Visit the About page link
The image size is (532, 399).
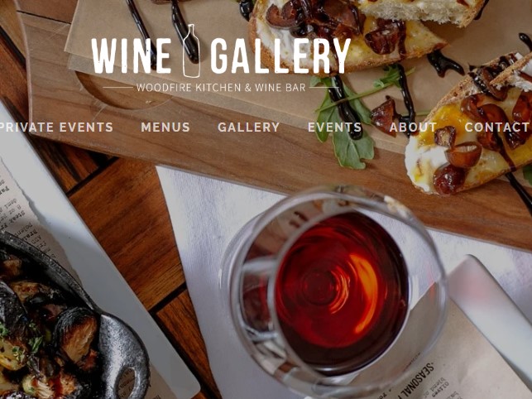[413, 127]
